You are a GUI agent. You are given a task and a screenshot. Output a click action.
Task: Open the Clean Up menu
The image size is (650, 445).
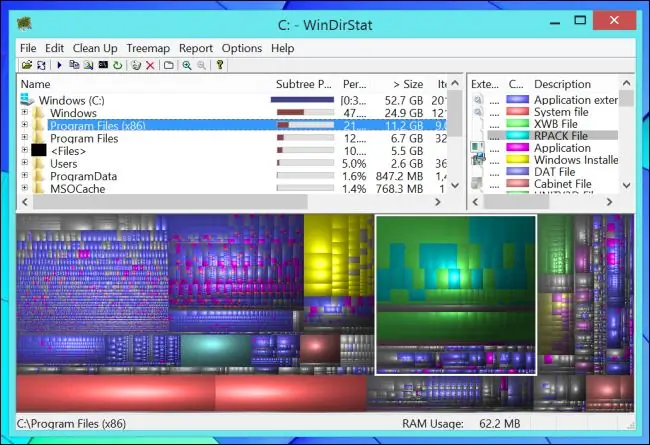tap(95, 48)
